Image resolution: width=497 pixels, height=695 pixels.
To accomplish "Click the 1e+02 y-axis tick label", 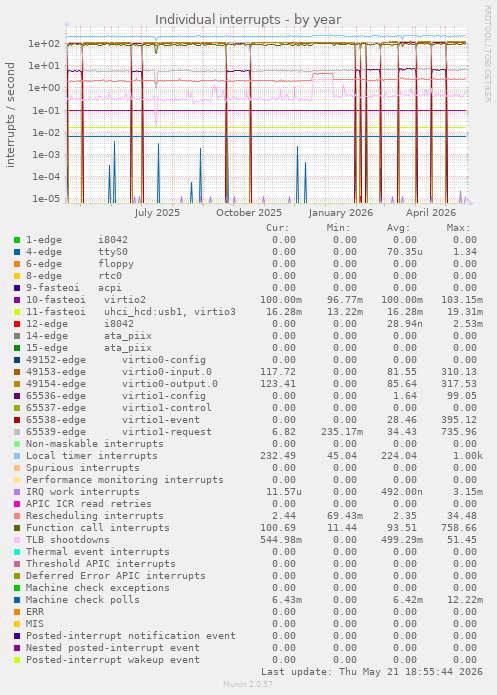I will [x=44, y=44].
